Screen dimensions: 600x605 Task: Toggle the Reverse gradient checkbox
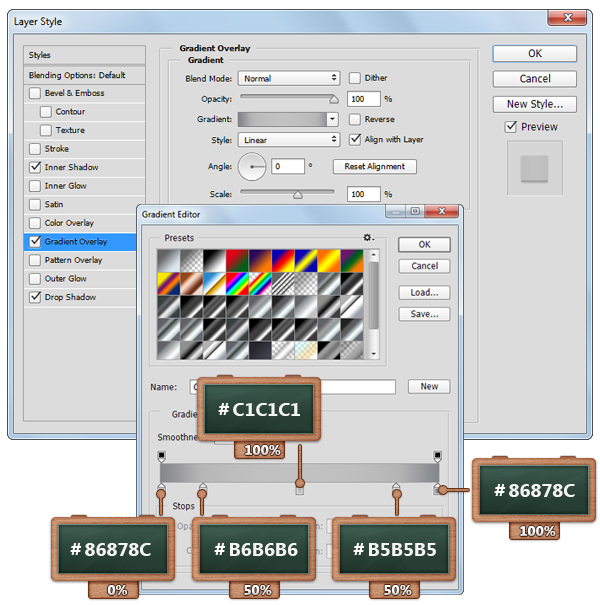point(355,119)
